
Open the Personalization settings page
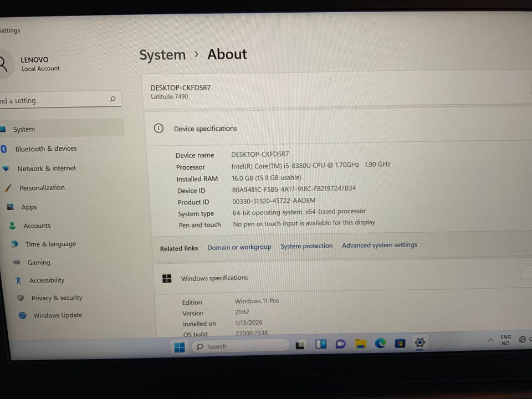pyautogui.click(x=42, y=188)
